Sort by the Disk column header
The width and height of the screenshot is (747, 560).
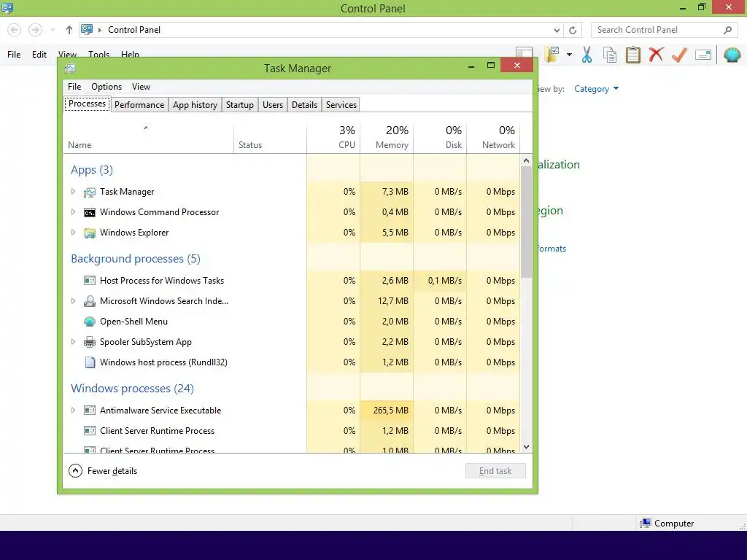[440, 138]
